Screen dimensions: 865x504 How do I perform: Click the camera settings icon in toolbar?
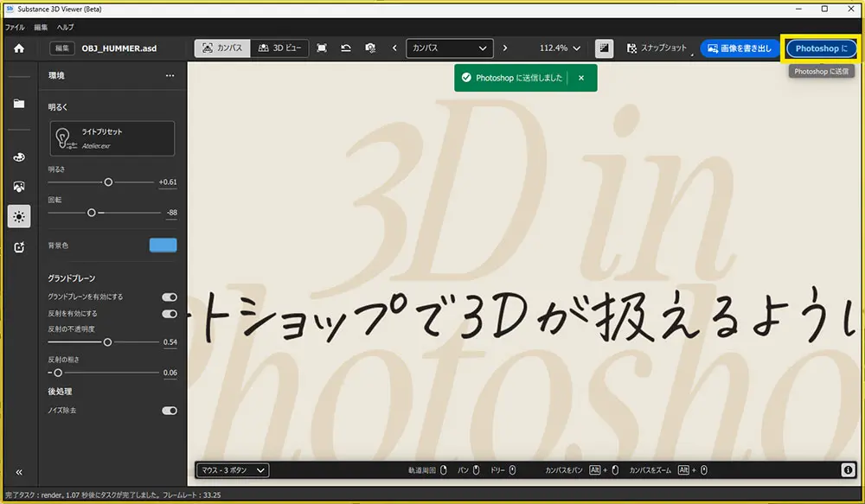point(370,48)
